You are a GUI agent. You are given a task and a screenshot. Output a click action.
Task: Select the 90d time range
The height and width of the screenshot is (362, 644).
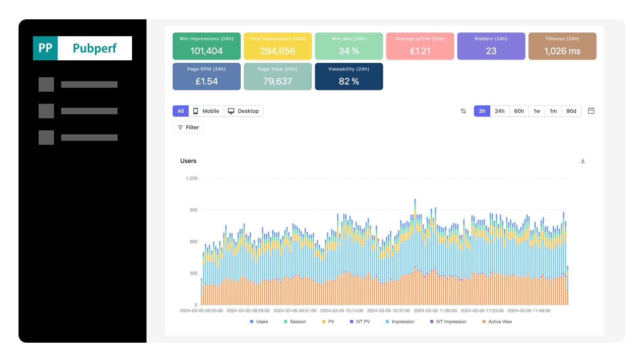coord(571,111)
